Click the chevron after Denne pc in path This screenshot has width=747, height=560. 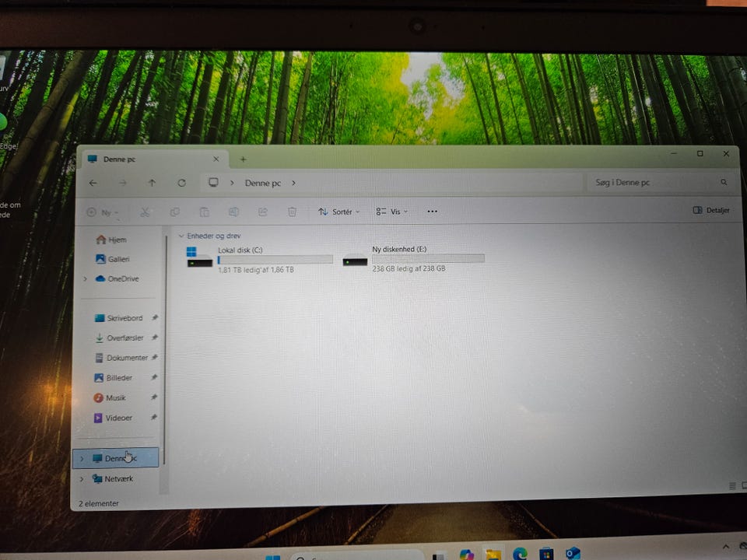point(293,183)
